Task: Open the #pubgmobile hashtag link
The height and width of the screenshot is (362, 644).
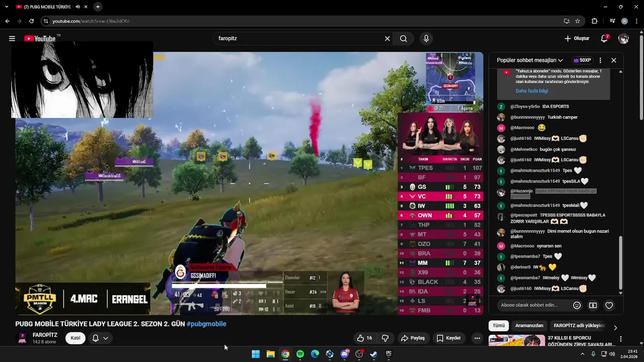Action: (206, 324)
